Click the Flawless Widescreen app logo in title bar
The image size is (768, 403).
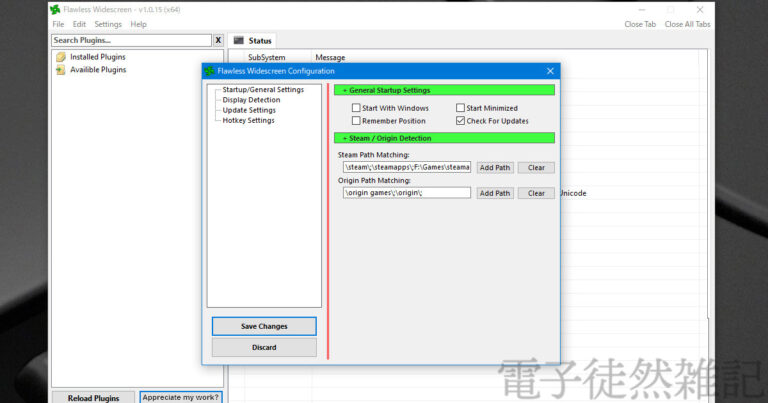(x=55, y=9)
